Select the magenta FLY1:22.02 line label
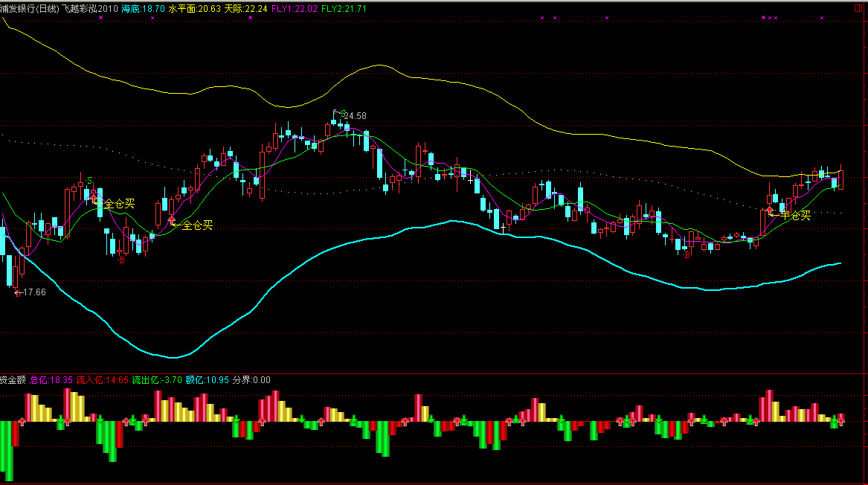 click(295, 8)
